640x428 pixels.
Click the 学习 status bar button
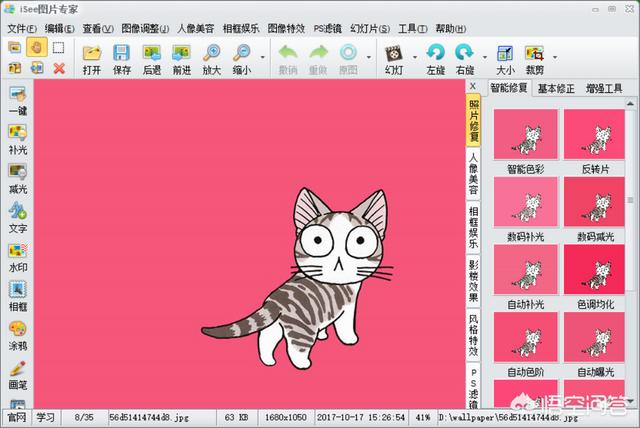45,417
